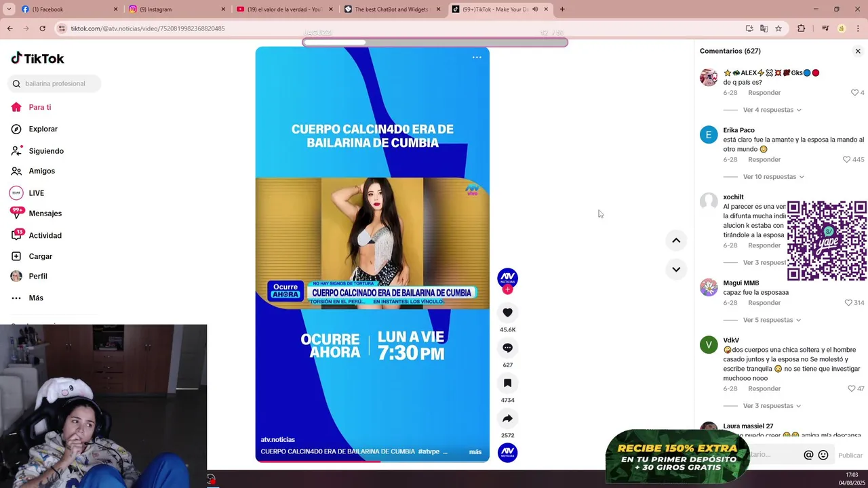Click Publicar to post comment
This screenshot has height=488, width=868.
[x=850, y=455]
